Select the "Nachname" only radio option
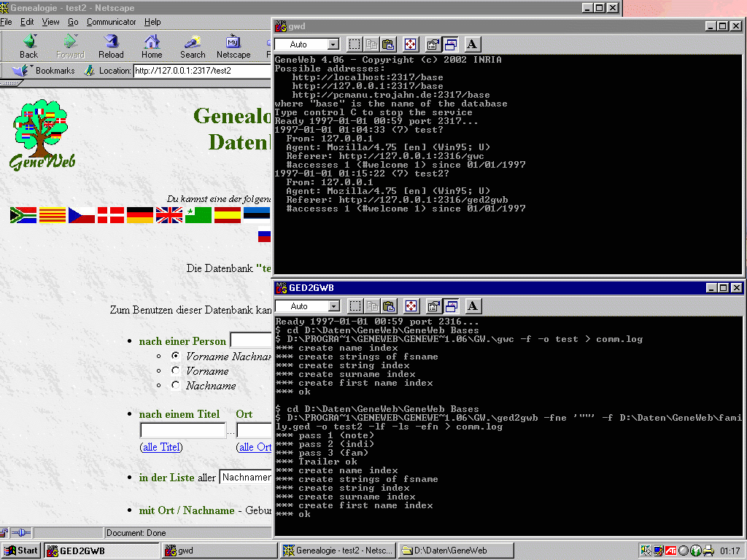Viewport: 747px width, 560px height. (x=175, y=385)
